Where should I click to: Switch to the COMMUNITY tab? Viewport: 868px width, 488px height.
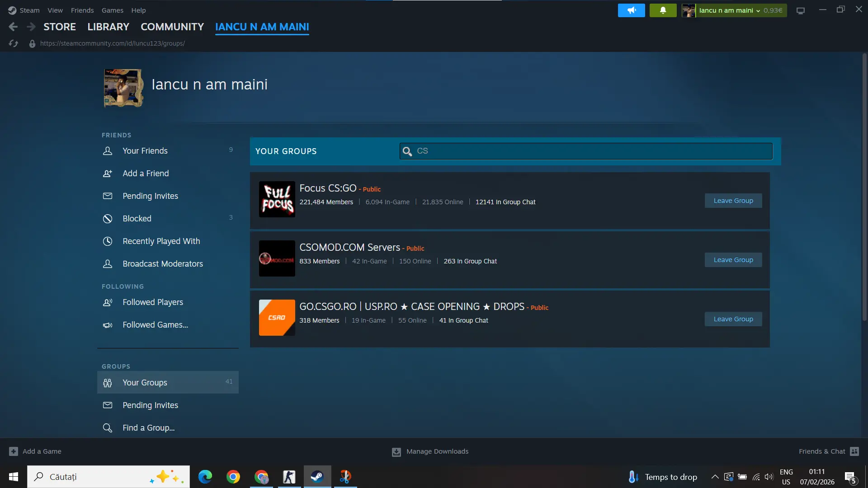(172, 27)
